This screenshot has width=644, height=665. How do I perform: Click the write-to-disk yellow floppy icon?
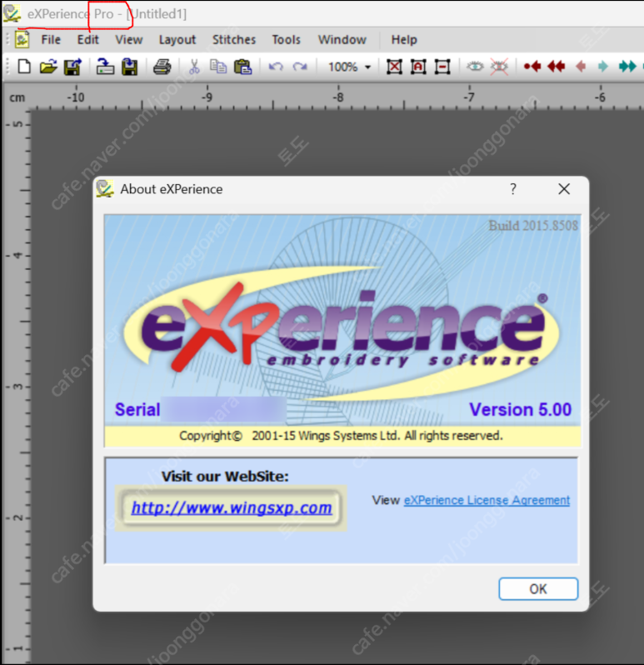[x=130, y=67]
